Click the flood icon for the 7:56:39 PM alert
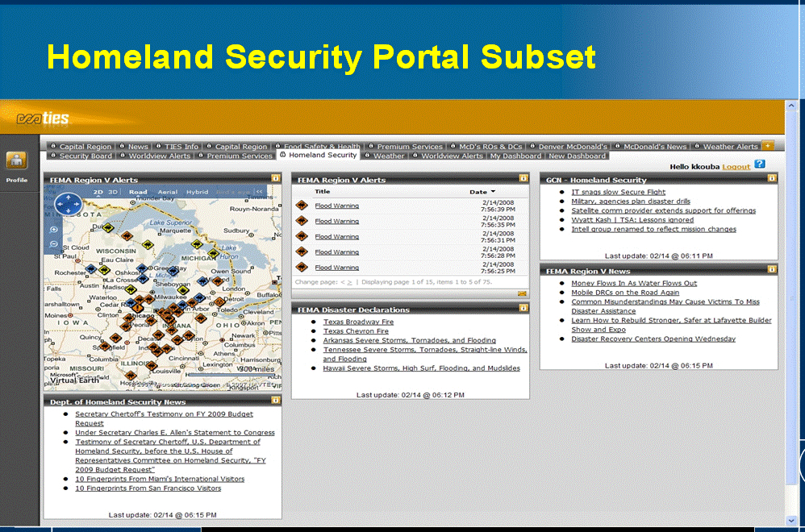Image resolution: width=805 pixels, height=532 pixels. (x=302, y=206)
